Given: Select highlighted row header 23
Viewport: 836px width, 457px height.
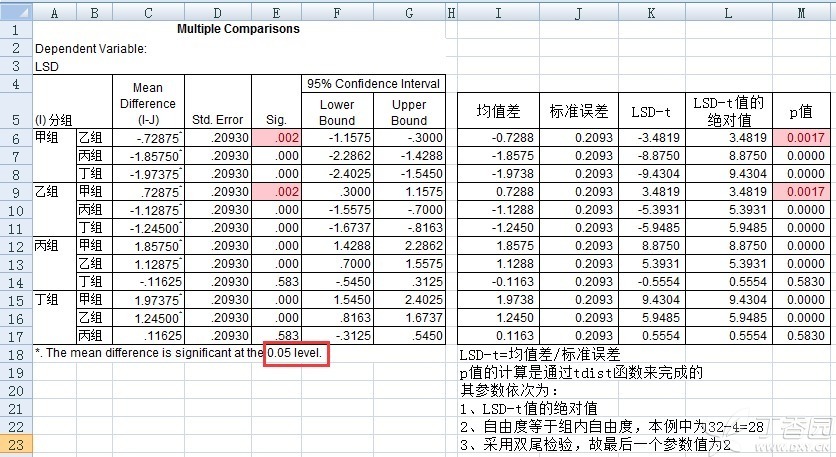Looking at the screenshot, I should [x=16, y=444].
